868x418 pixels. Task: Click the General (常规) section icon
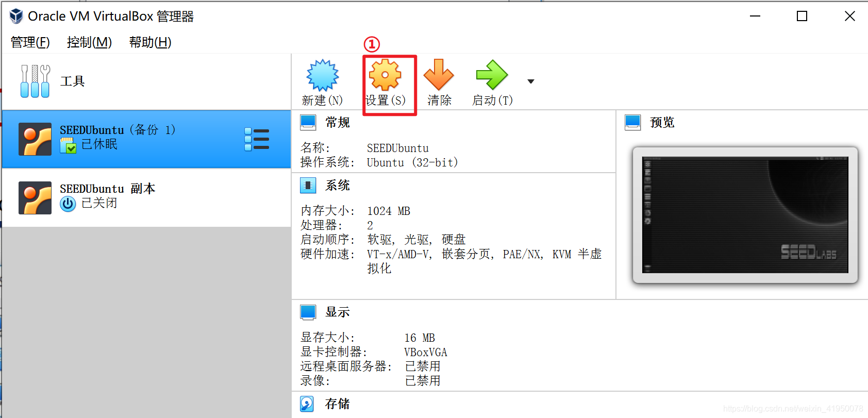pos(308,123)
